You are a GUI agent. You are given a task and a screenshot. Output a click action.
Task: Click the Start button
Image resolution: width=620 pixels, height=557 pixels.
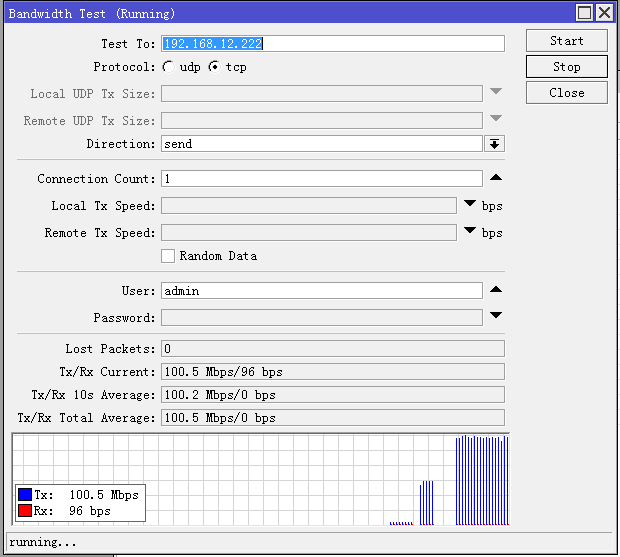click(x=566, y=41)
